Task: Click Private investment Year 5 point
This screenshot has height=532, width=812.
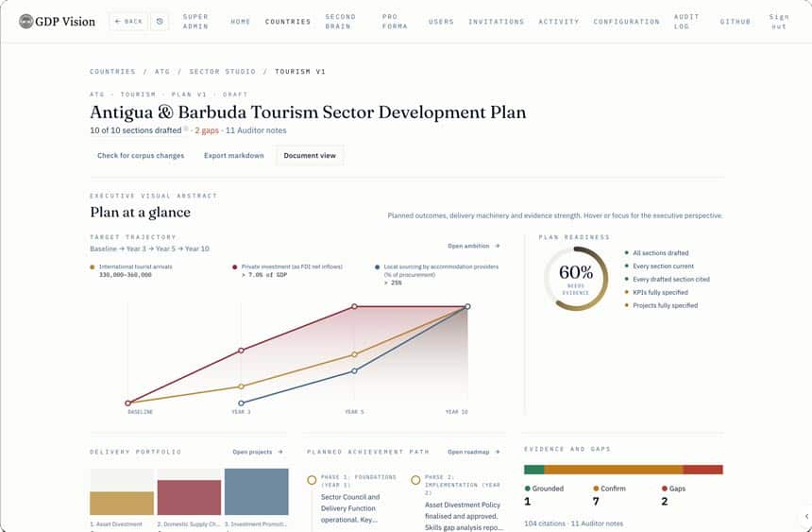Action: coord(354,306)
